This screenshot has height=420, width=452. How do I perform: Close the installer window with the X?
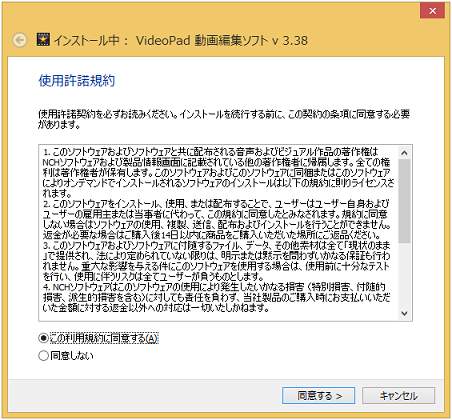432,11
